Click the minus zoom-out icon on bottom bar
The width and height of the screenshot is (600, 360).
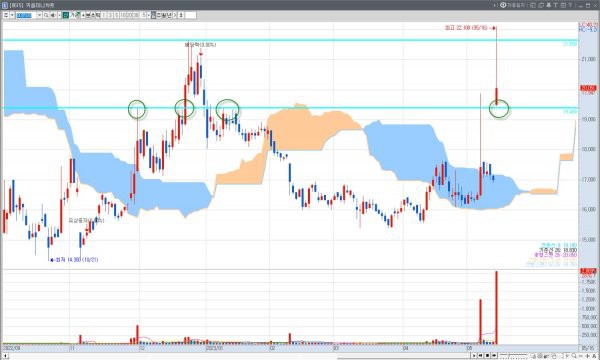tap(580, 355)
